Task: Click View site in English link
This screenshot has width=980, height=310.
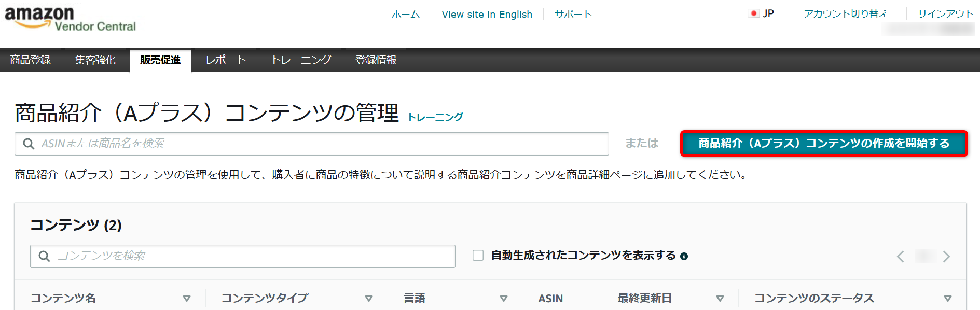Action: click(487, 14)
